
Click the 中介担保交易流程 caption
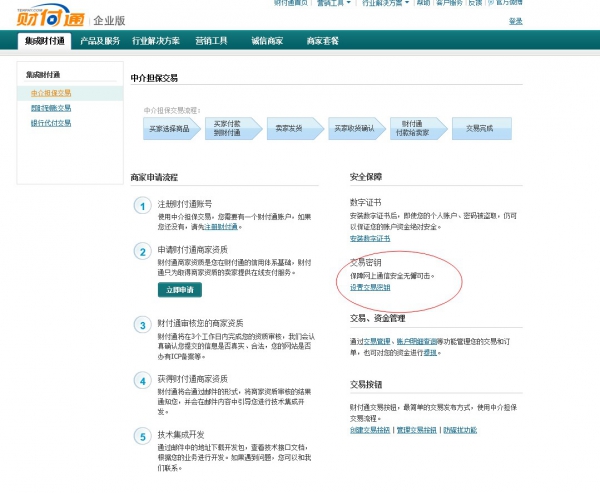172,110
